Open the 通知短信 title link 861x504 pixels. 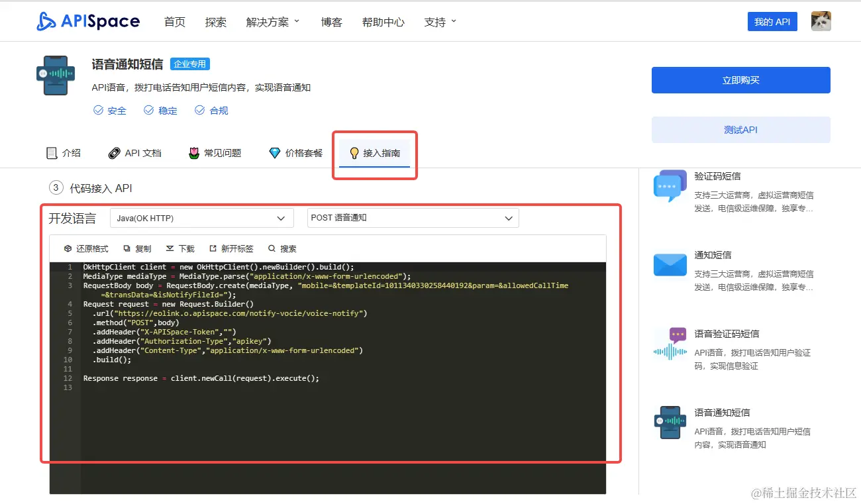(713, 255)
